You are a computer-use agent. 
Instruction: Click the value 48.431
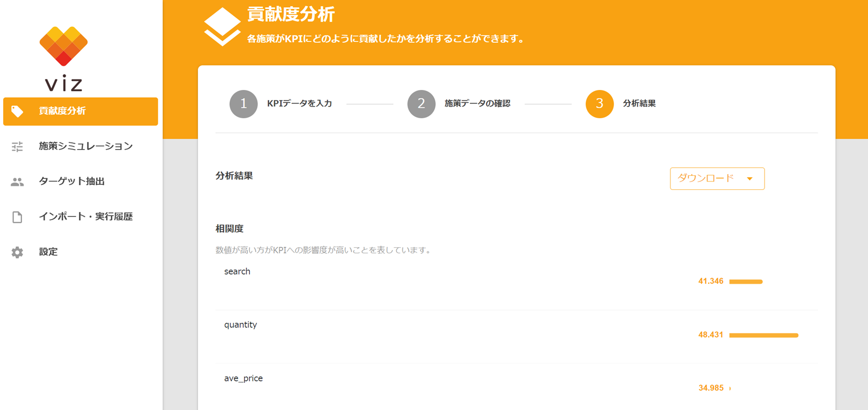click(x=711, y=335)
